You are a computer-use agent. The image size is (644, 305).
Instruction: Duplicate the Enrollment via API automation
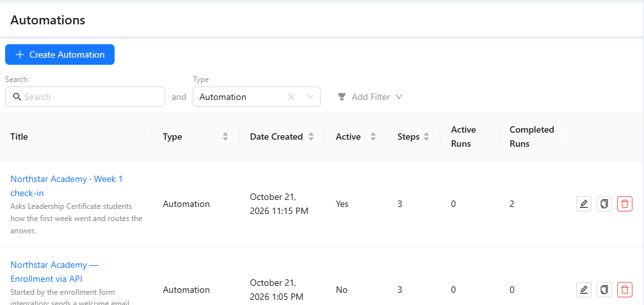pyautogui.click(x=604, y=290)
